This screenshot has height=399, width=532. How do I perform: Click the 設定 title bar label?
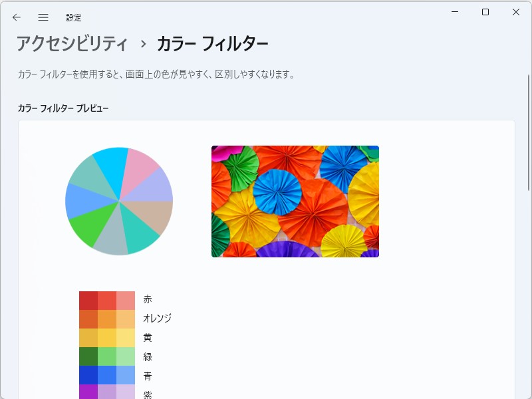(x=73, y=17)
